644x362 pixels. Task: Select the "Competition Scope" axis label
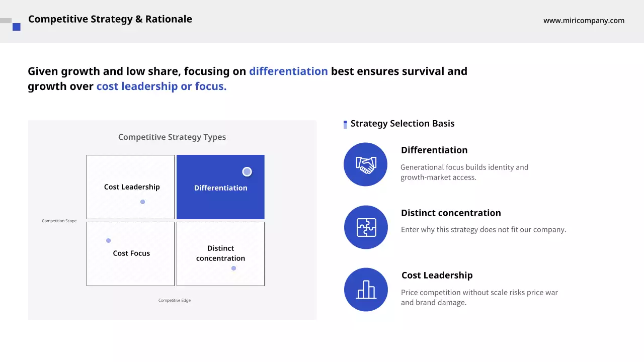(x=59, y=221)
